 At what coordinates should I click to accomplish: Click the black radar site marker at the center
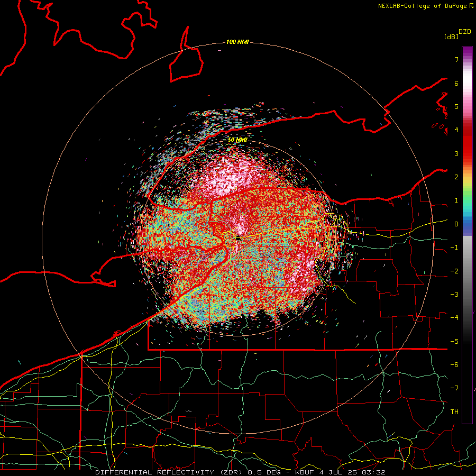239,239
